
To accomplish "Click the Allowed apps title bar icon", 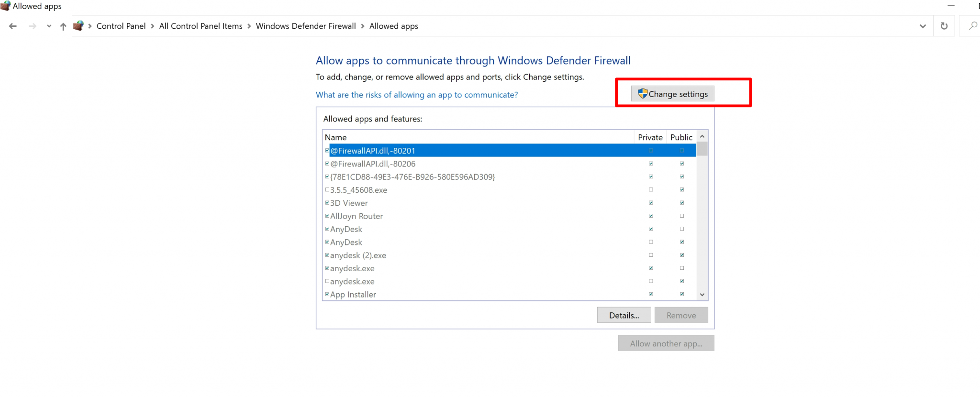I will pos(5,6).
